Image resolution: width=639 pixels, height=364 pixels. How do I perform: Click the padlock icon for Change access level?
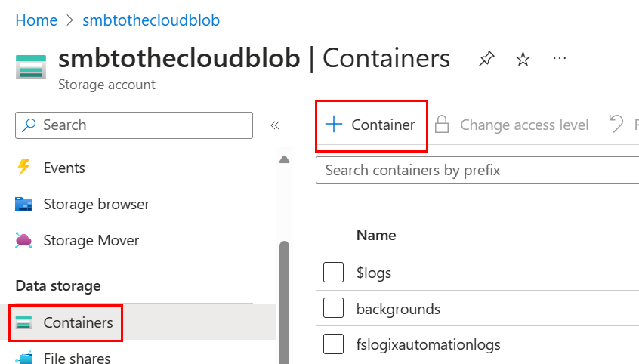[442, 125]
